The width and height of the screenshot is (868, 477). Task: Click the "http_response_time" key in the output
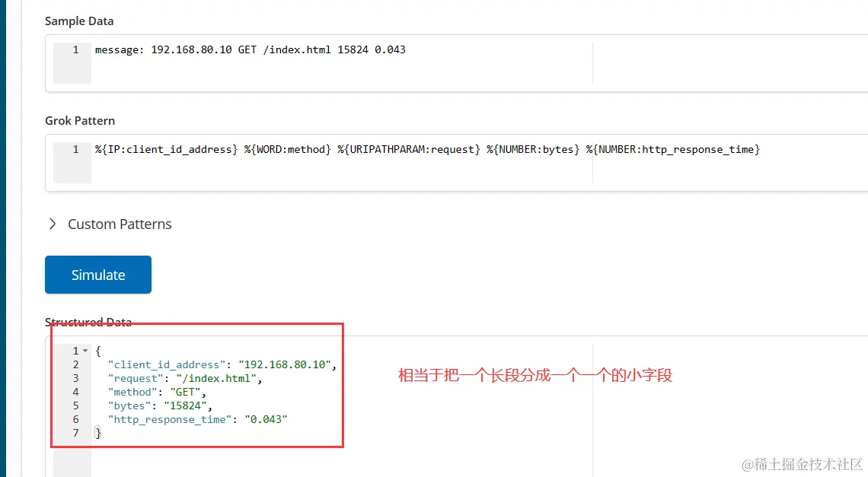(169, 419)
